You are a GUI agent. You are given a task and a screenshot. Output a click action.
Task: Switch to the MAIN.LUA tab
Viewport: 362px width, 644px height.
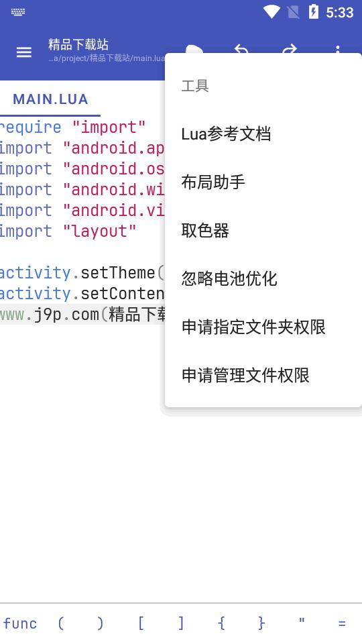[x=50, y=99]
